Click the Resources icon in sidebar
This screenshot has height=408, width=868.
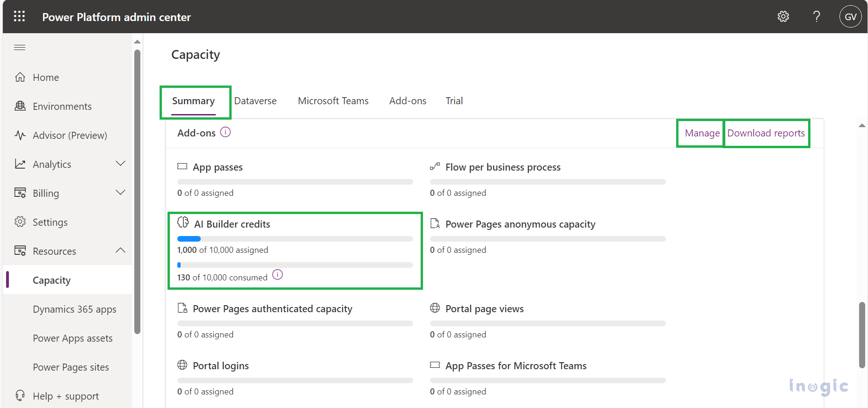pos(20,251)
